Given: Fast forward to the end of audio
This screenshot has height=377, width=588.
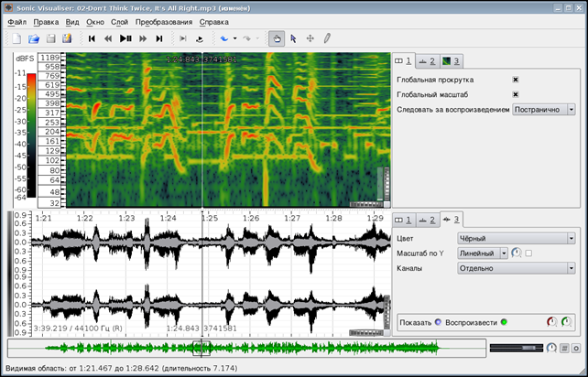Looking at the screenshot, I should pyautogui.click(x=159, y=38).
